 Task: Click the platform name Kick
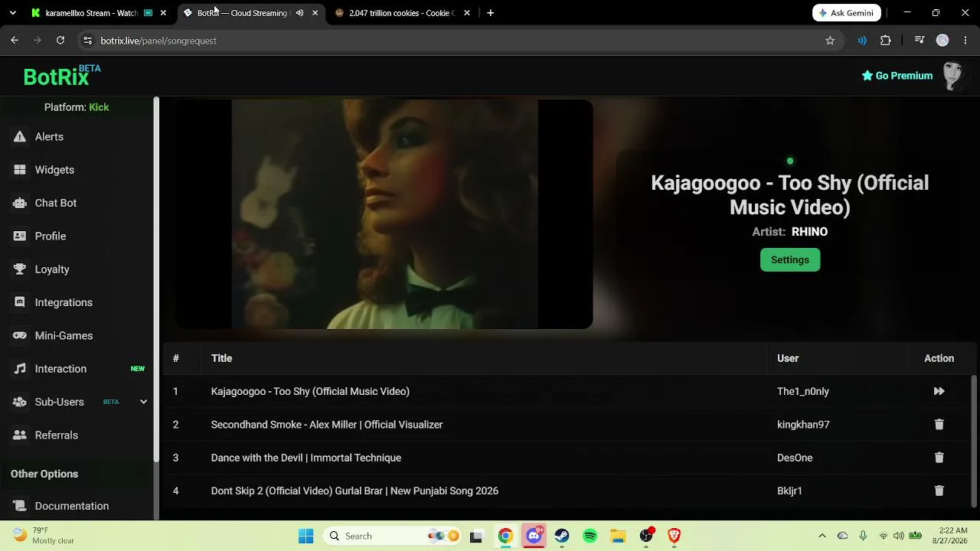(x=99, y=107)
